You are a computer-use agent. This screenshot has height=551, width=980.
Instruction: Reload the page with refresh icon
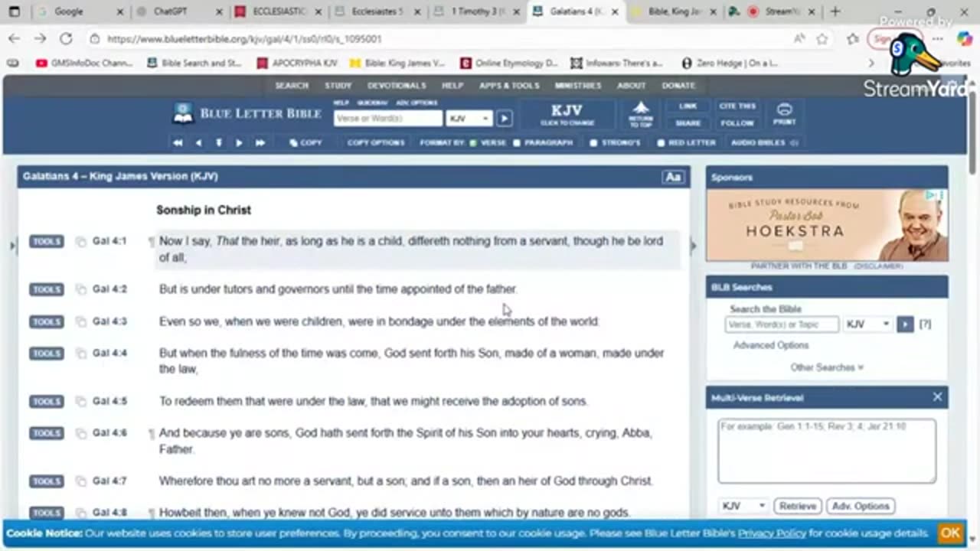[66, 38]
